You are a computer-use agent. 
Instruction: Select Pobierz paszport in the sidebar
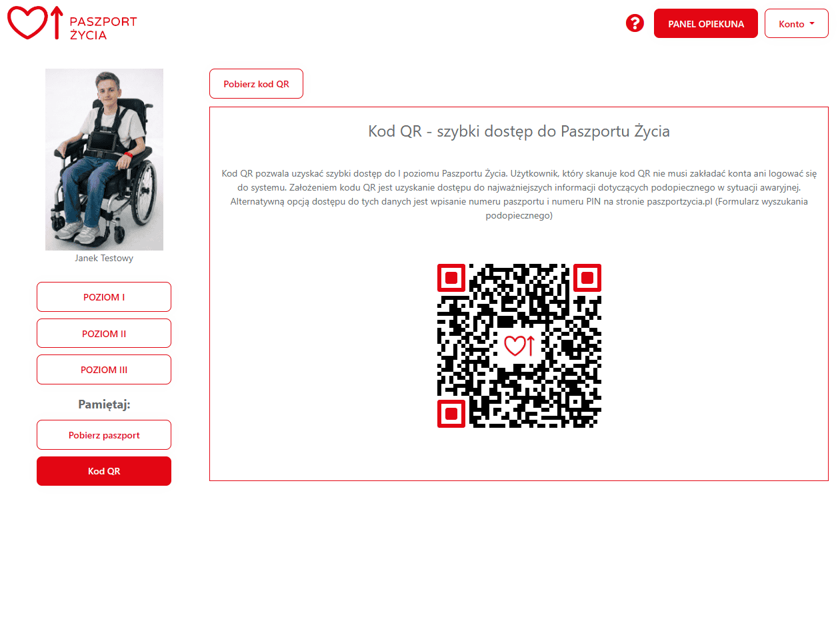click(104, 435)
